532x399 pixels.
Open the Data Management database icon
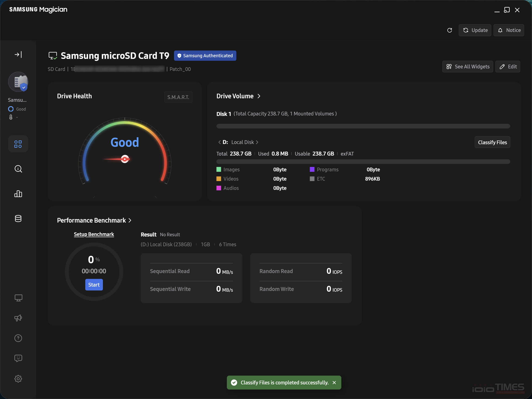click(18, 219)
